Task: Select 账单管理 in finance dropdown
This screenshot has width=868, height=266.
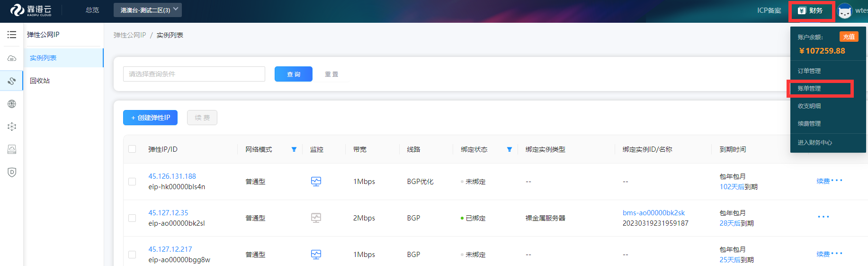Action: pos(809,89)
